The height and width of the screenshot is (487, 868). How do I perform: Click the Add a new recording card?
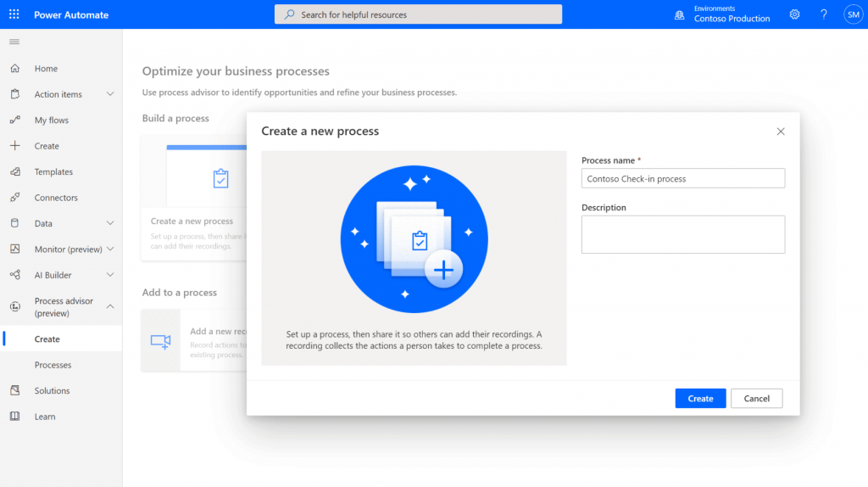coord(194,340)
